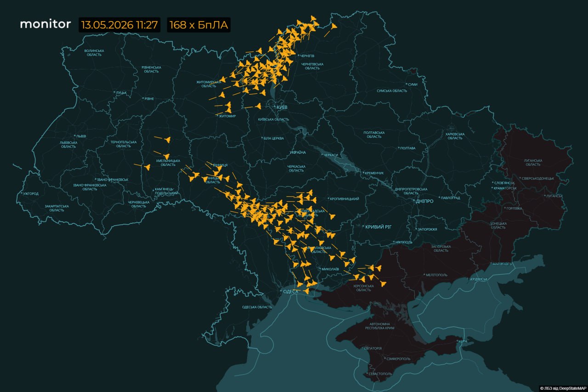Select the westernmost drone marker on the map

(147, 167)
